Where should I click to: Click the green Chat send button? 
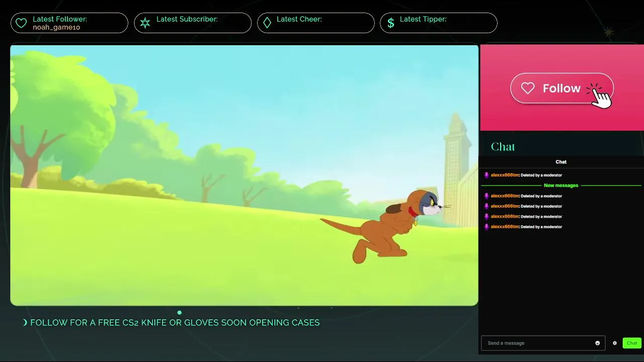pyautogui.click(x=632, y=343)
